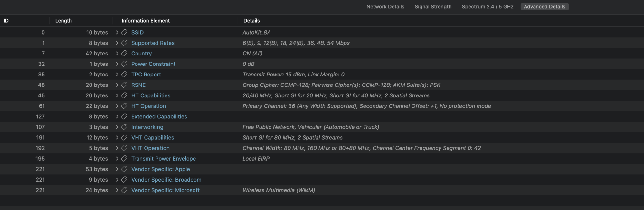
Task: Expand the Extended Capabilities row chevron
Action: tap(117, 117)
